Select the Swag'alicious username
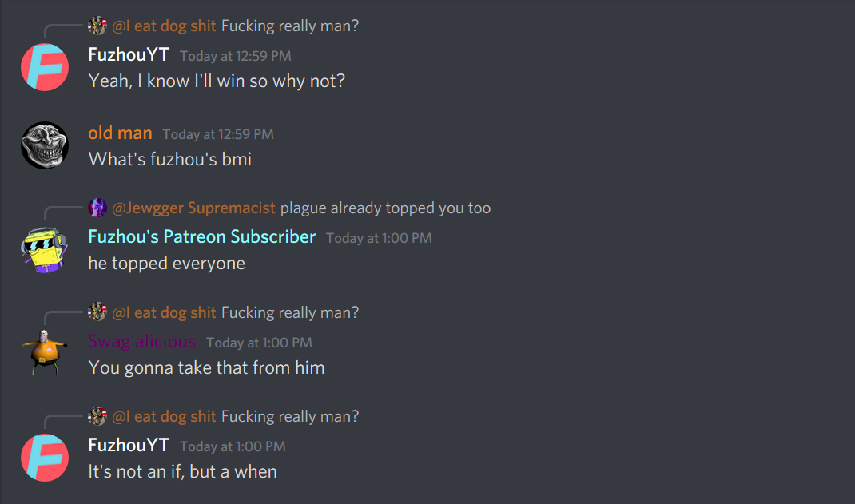The width and height of the screenshot is (855, 504). [141, 342]
